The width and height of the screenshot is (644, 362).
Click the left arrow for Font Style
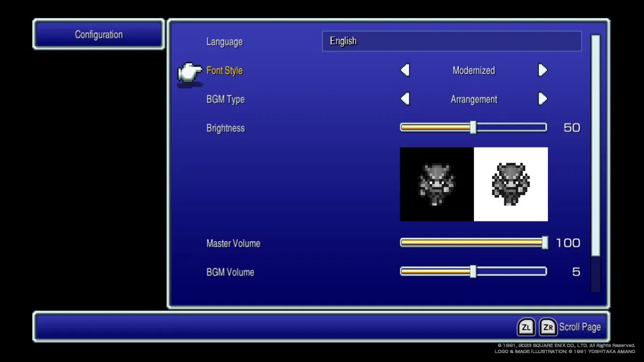405,70
